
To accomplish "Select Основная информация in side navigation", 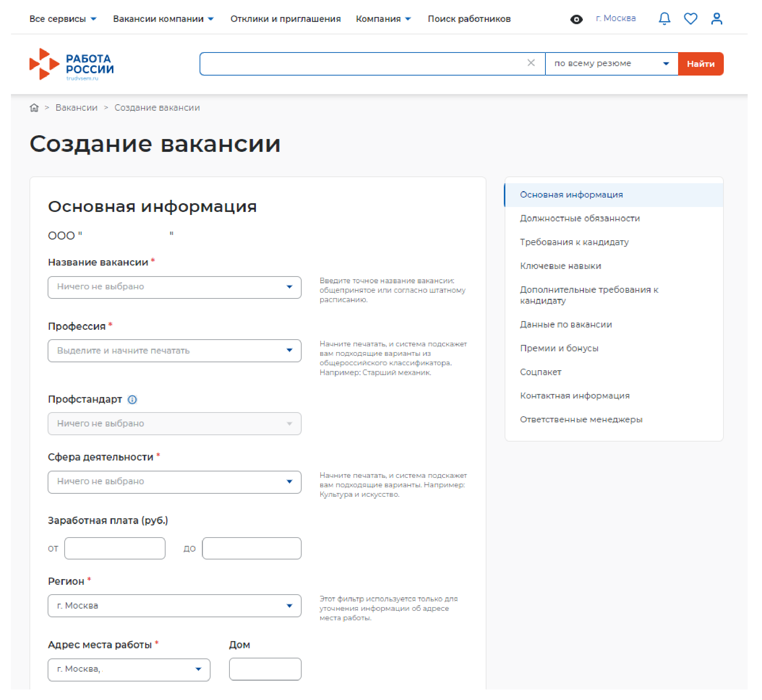I will click(x=614, y=195).
